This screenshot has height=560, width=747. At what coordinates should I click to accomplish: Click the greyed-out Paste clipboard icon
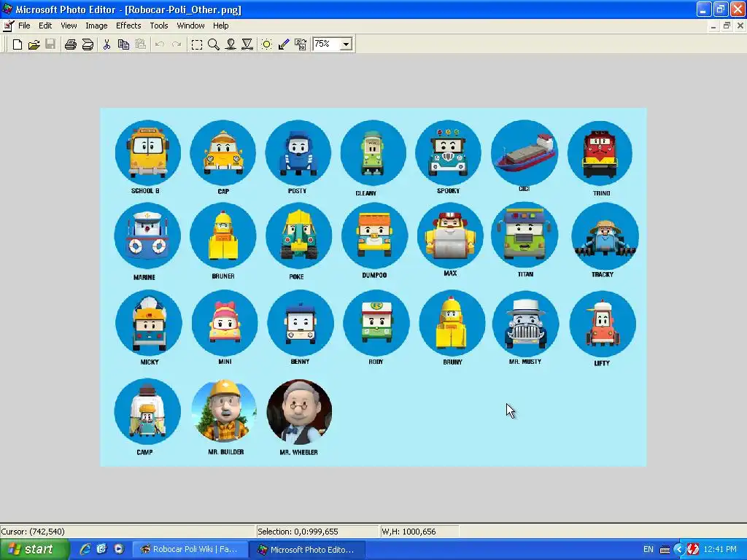click(140, 44)
